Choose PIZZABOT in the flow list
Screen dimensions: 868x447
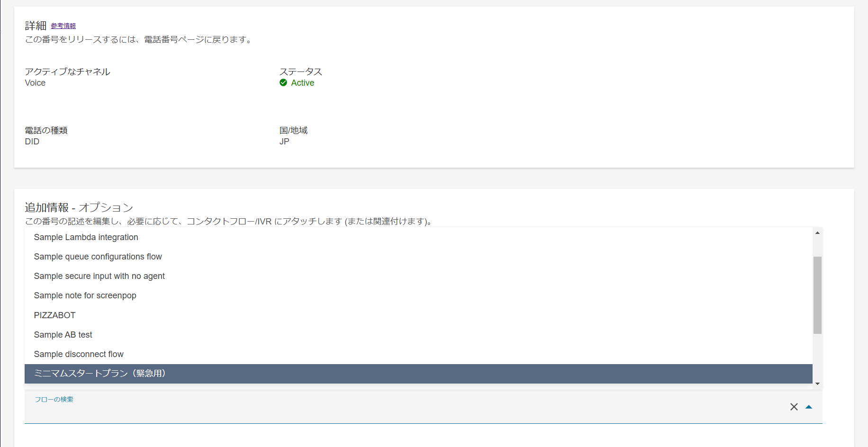pyautogui.click(x=54, y=315)
